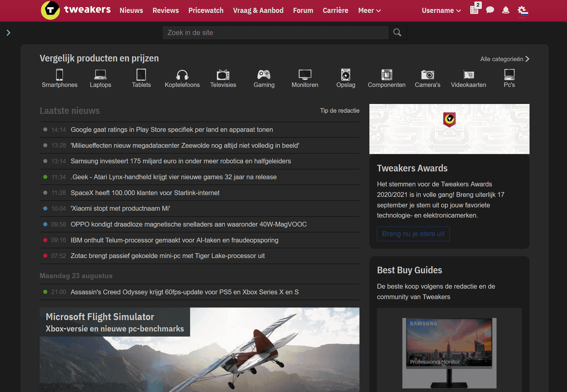567x392 pixels.
Task: Open 'Xiaomi stopt met productnaam Mi' article
Action: pyautogui.click(x=120, y=209)
